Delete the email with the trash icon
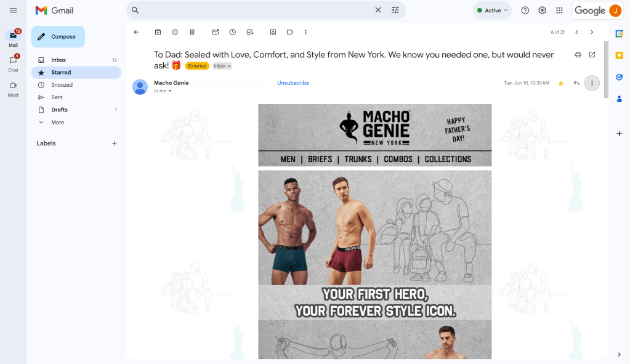Image resolution: width=630 pixels, height=364 pixels. (192, 32)
